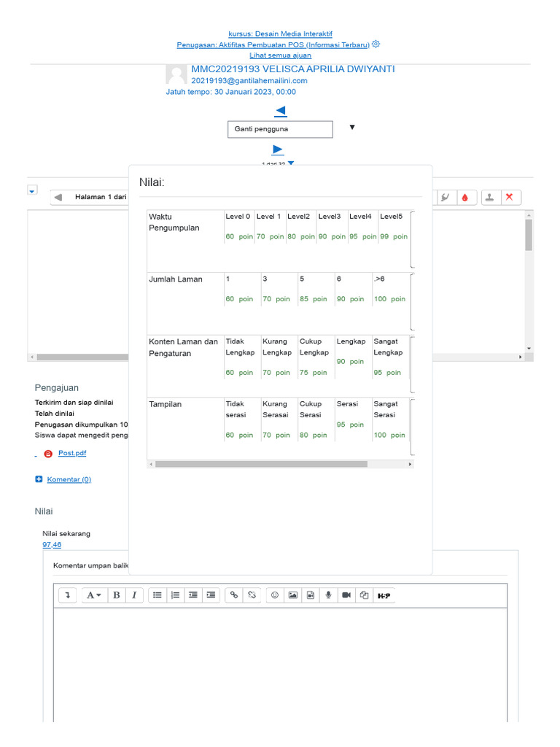The image size is (560, 747).
Task: Click the bold formatting button
Action: tap(116, 595)
